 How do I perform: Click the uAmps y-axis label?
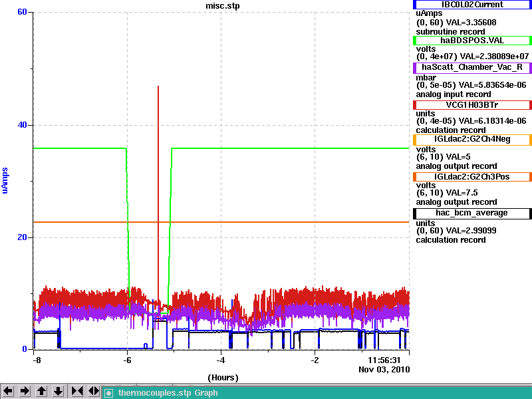pos(5,180)
